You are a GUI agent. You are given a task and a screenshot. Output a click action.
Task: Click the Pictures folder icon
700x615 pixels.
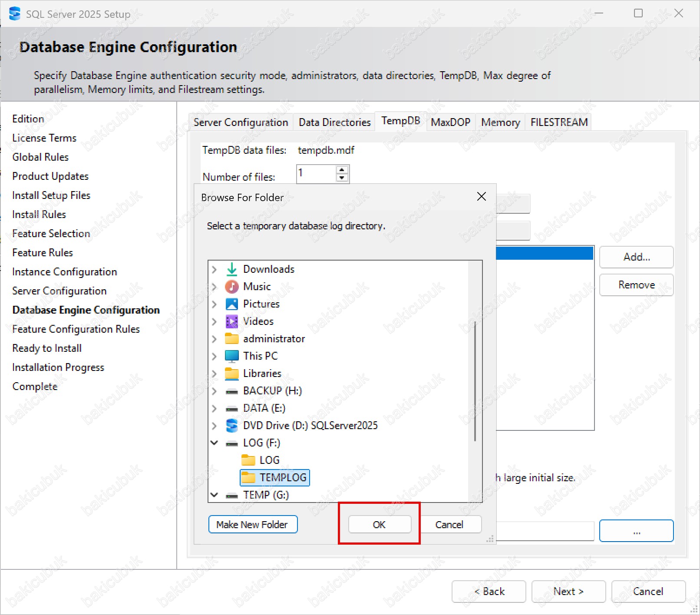click(x=232, y=304)
